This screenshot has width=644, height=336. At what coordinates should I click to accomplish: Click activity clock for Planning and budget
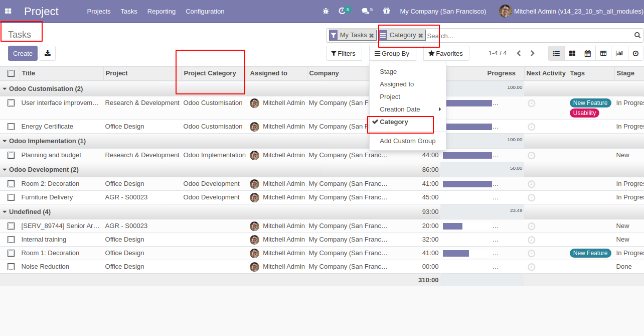(x=532, y=156)
